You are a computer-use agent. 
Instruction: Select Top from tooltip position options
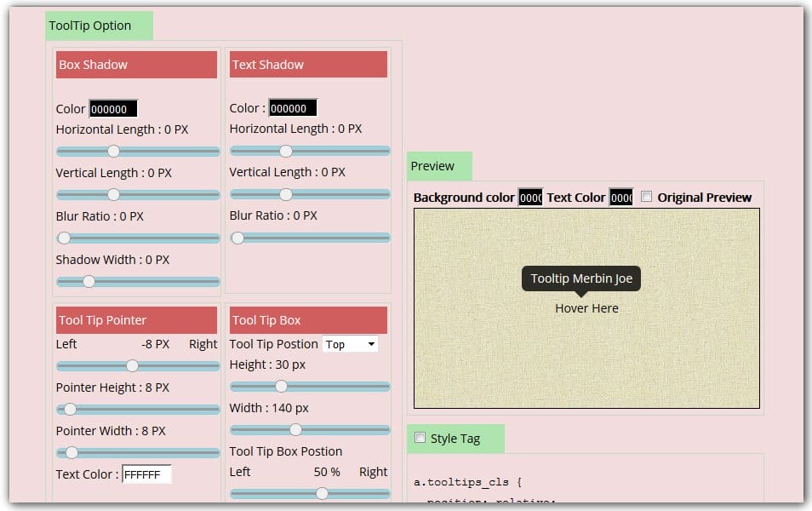(349, 344)
